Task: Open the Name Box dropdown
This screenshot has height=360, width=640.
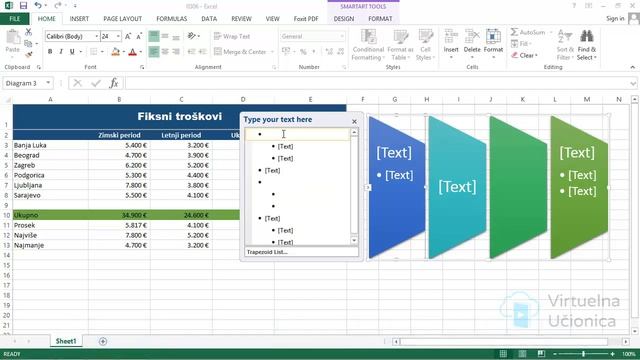Action: pos(48,83)
